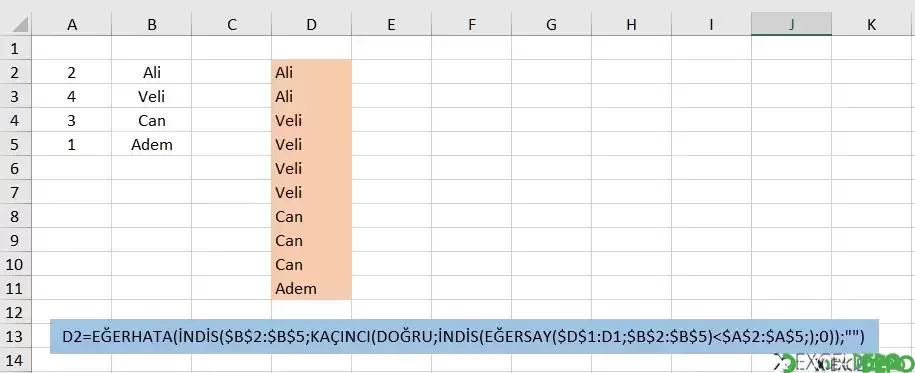Select row 13 header
Viewport: 915px width, 373px height.
pyautogui.click(x=16, y=336)
